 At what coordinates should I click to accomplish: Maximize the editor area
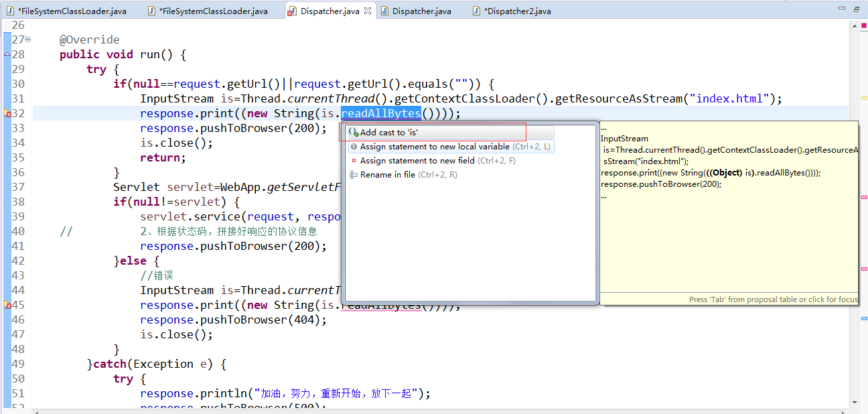point(857,9)
